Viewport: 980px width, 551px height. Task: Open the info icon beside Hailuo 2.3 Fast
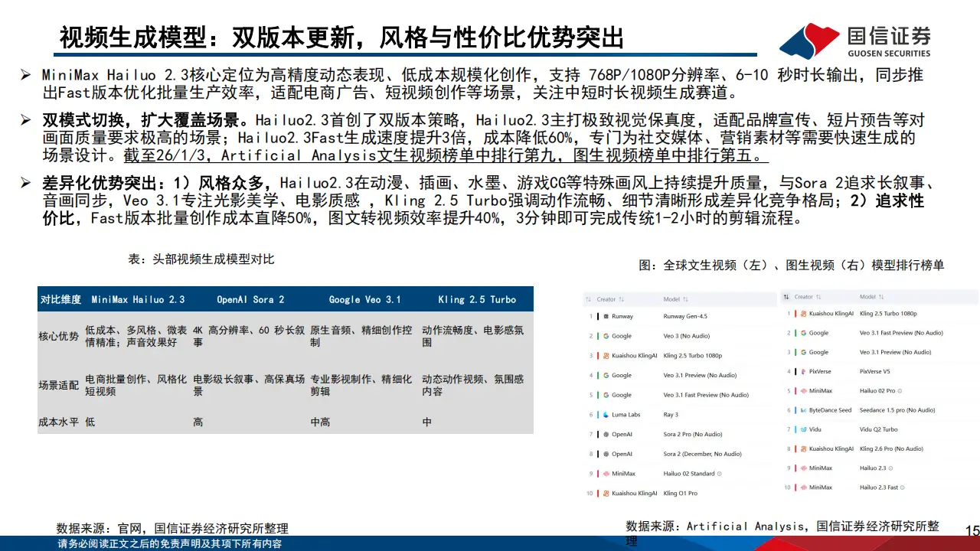click(904, 487)
